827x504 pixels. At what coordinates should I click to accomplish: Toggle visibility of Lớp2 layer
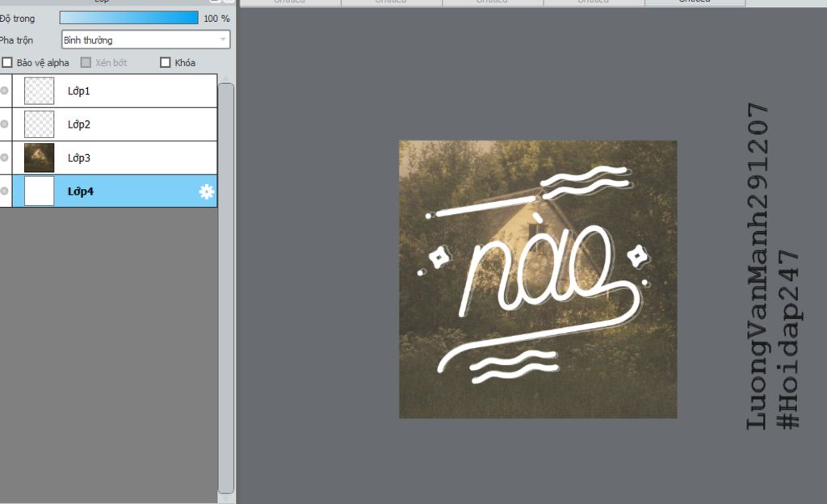[4, 124]
